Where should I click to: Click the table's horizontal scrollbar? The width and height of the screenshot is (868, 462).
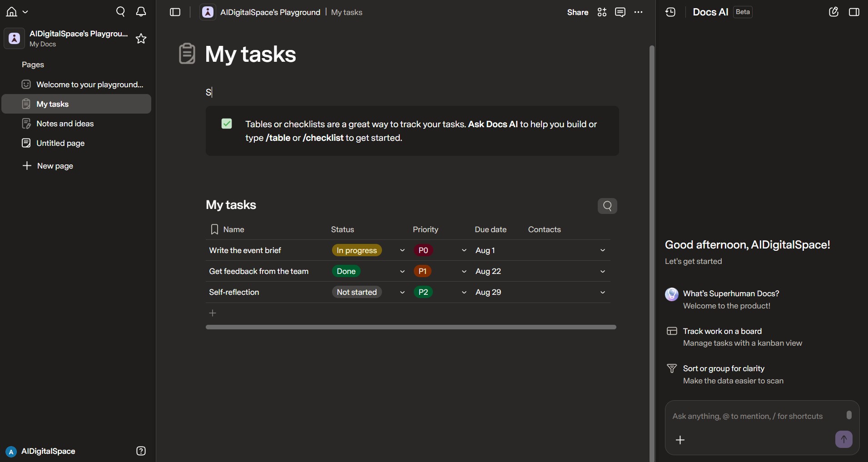click(411, 327)
